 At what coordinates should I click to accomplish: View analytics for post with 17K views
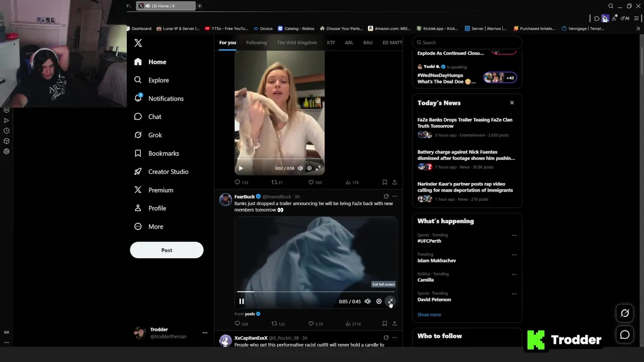[352, 183]
